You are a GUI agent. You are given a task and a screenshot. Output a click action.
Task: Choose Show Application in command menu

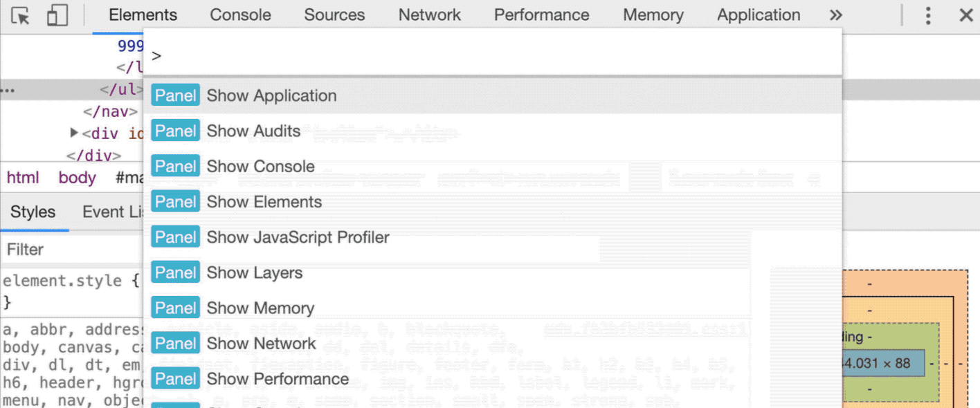[x=271, y=95]
